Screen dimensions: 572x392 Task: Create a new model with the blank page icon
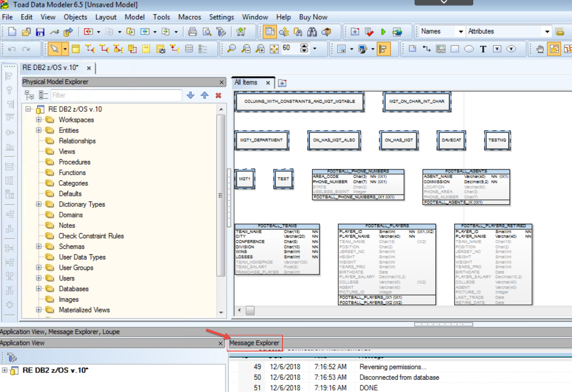12,32
